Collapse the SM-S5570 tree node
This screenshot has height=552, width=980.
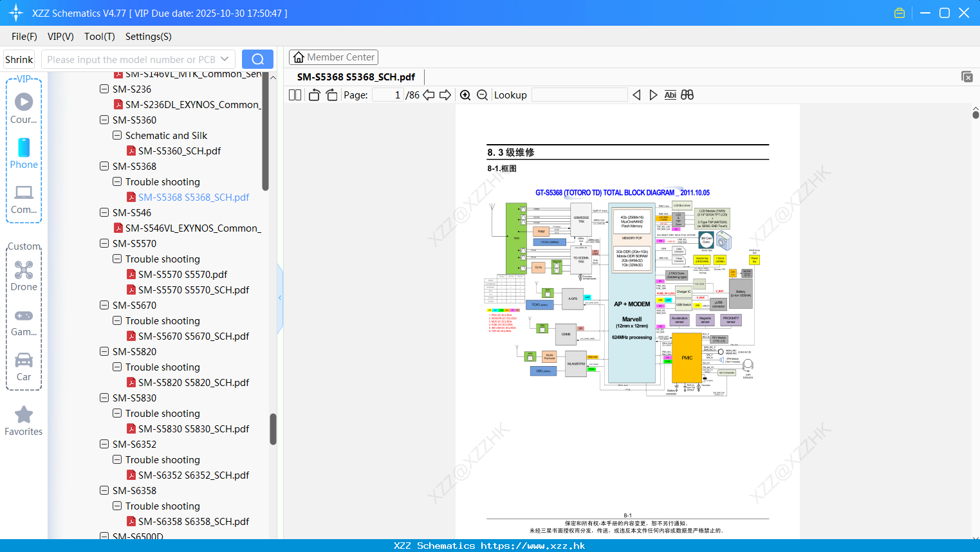104,244
